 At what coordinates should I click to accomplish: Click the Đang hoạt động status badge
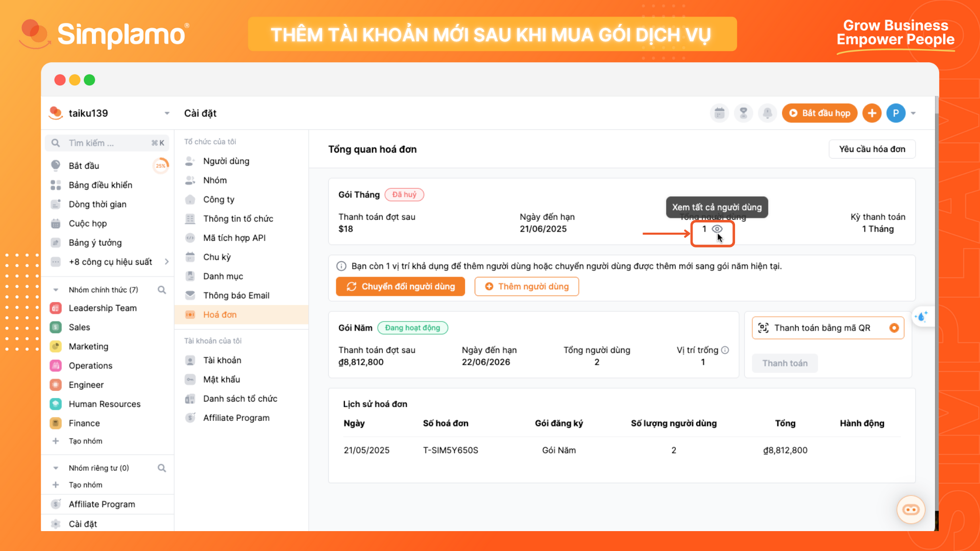pyautogui.click(x=412, y=328)
